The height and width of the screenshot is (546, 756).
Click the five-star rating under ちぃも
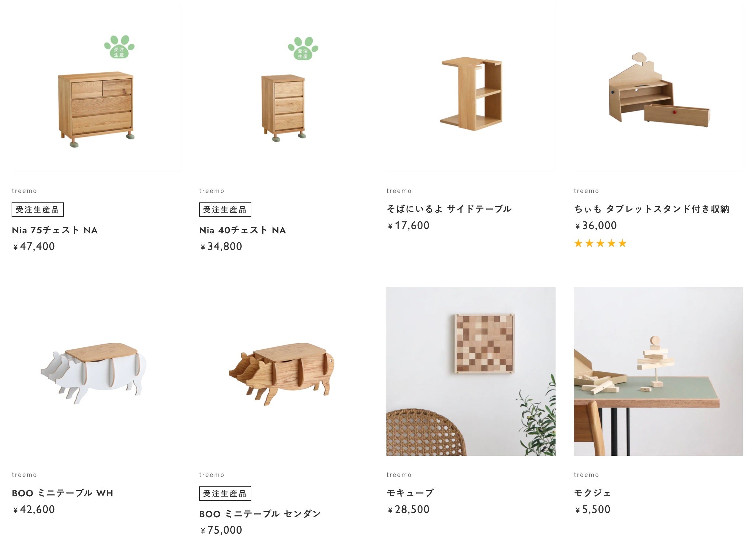click(x=600, y=243)
